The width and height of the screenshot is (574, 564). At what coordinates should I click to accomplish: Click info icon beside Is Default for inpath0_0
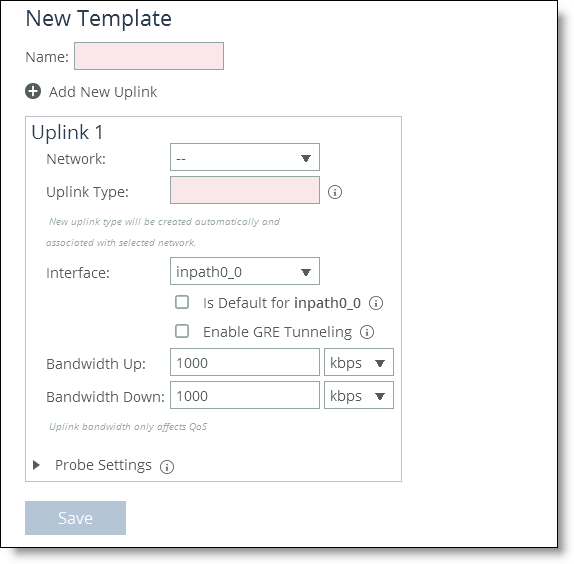[x=376, y=303]
